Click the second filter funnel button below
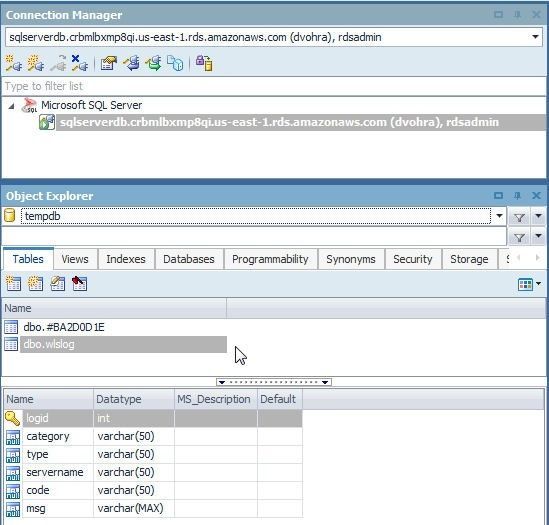The image size is (549, 525). [x=520, y=238]
